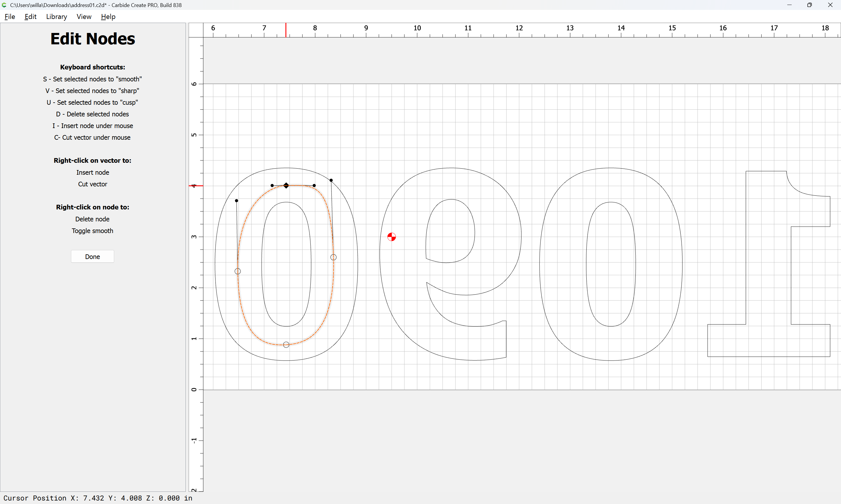This screenshot has width=841, height=504.
Task: Open the Help menu
Action: 108,17
